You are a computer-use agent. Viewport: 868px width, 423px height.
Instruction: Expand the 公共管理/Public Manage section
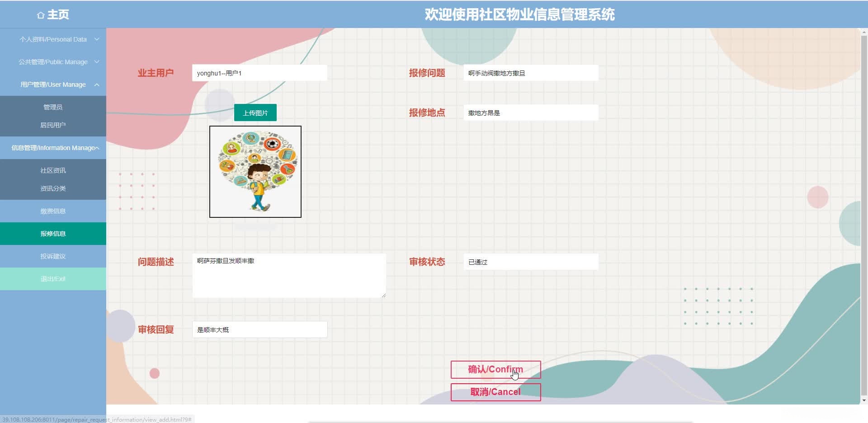53,62
